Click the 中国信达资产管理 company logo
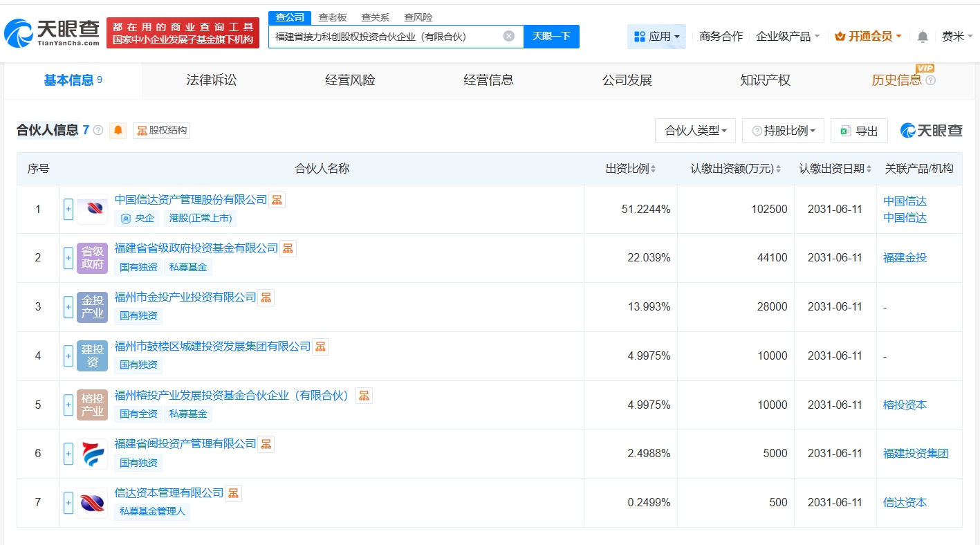 point(93,209)
